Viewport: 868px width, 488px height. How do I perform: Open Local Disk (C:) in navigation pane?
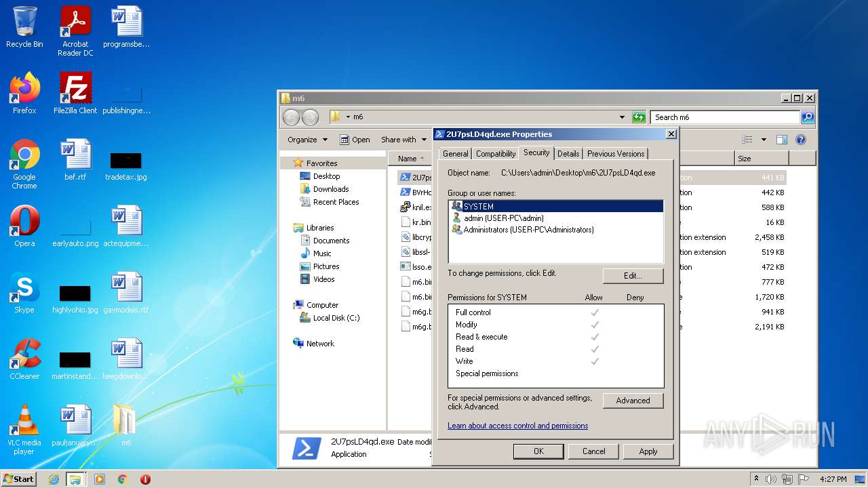point(336,318)
